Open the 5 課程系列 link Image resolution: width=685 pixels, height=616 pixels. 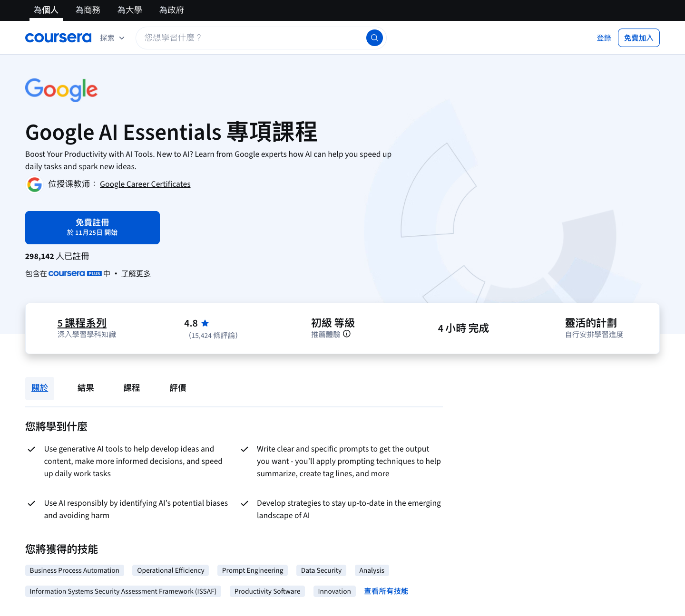coord(82,323)
